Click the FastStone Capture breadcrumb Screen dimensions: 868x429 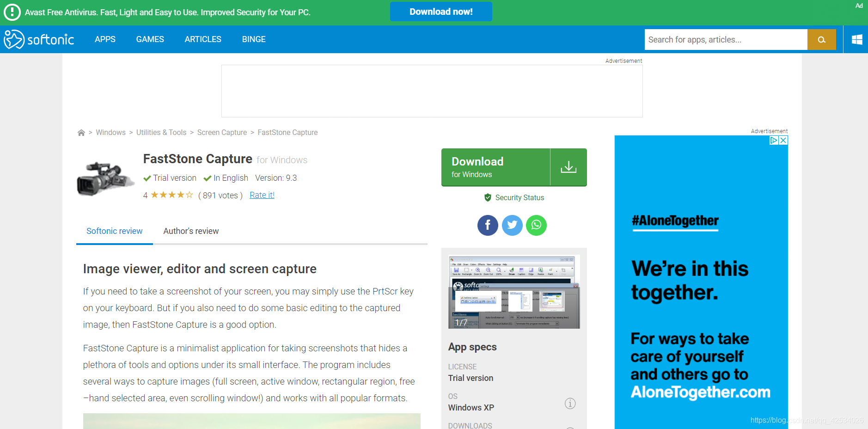click(287, 133)
